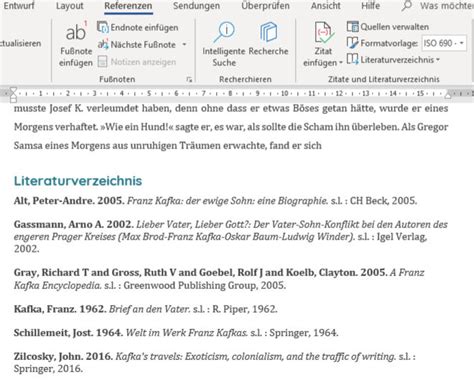This screenshot has width=474, height=390.
Task: Insert an endnote with Endnote einfügen
Action: click(138, 27)
